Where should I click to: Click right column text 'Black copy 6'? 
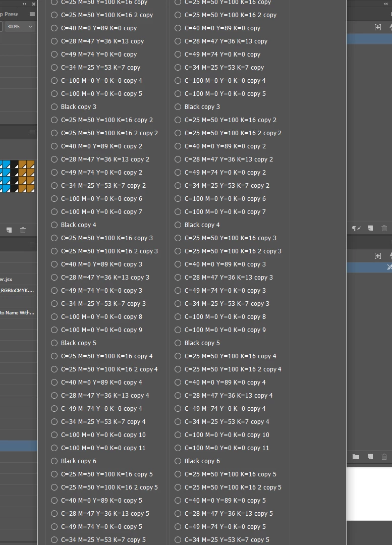(x=202, y=461)
